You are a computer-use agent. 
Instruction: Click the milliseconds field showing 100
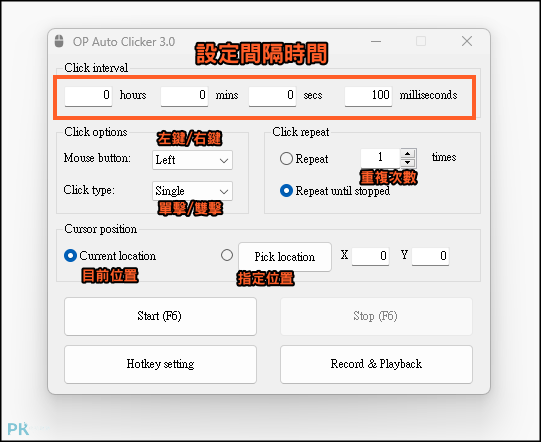(x=368, y=96)
